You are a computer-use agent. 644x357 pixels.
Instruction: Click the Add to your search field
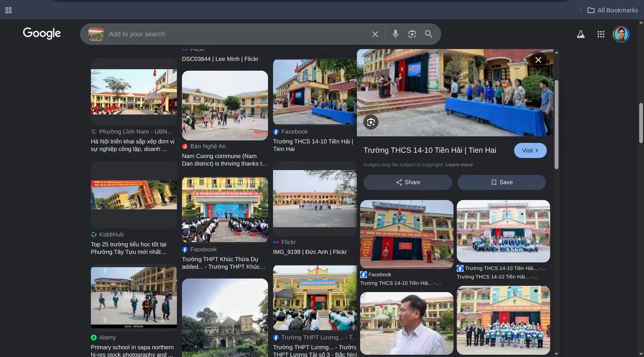click(237, 34)
